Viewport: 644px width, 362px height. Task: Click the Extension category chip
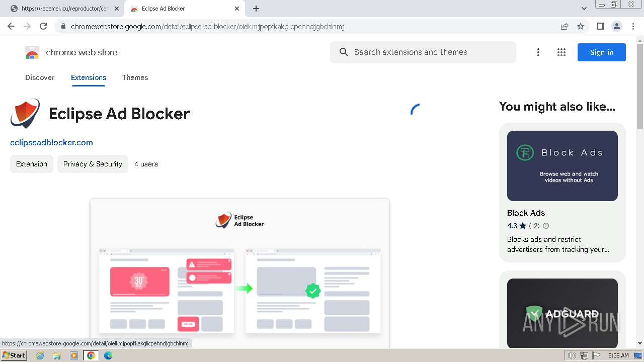click(x=32, y=164)
